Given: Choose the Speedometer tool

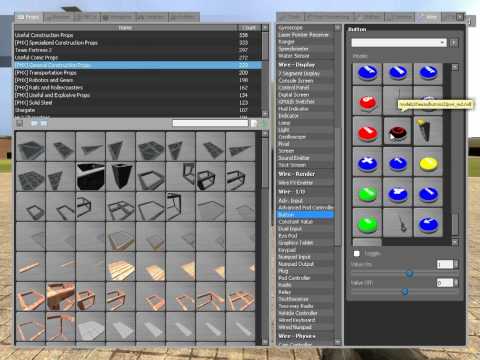Looking at the screenshot, I should (x=305, y=49).
